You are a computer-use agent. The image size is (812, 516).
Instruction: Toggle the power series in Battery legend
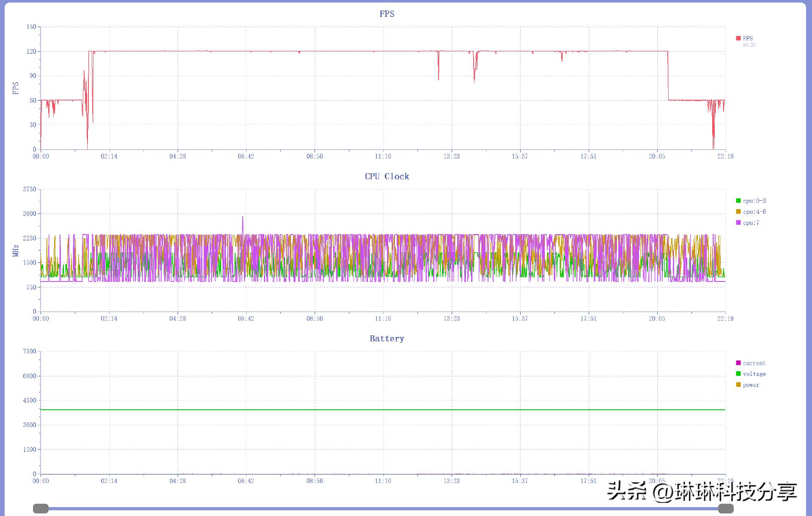pyautogui.click(x=751, y=385)
